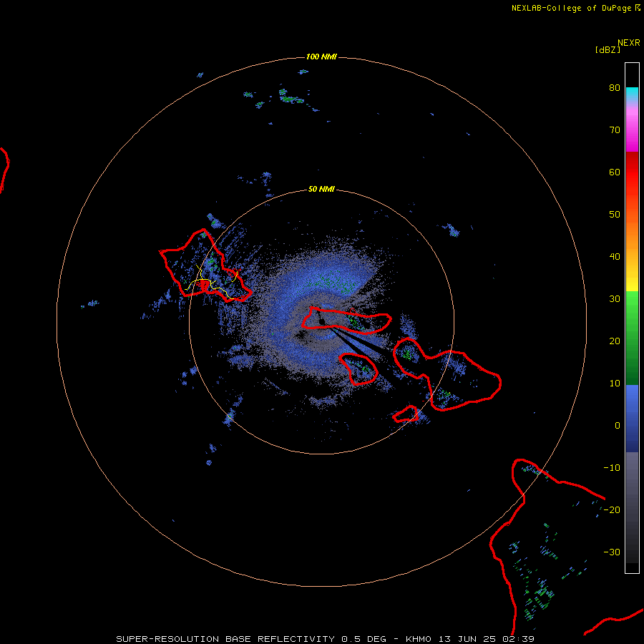Click the 80 value on the dBZ scale
Image resolution: width=644 pixels, height=644 pixels.
(x=615, y=88)
